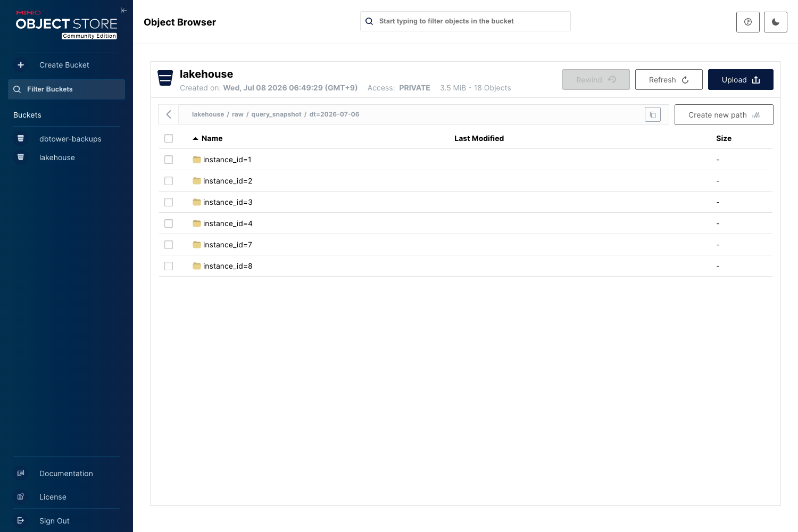Click the Sign Out icon
The image size is (798, 532).
(x=21, y=520)
